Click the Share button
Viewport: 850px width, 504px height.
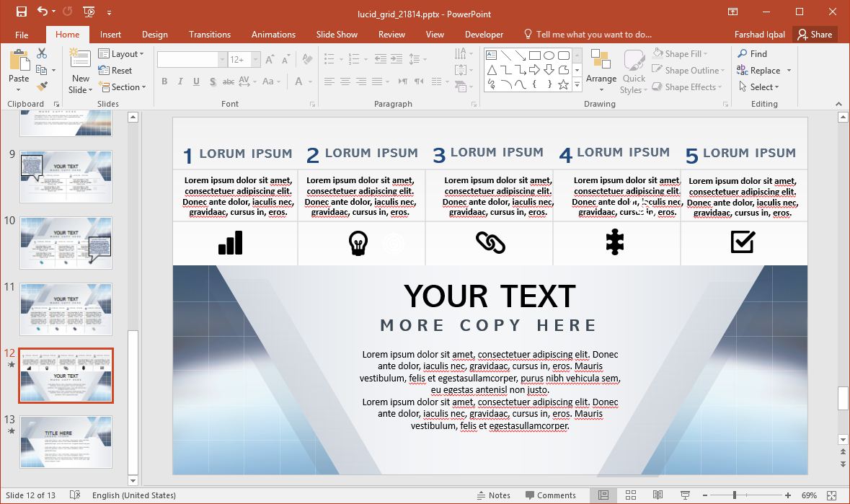(815, 34)
